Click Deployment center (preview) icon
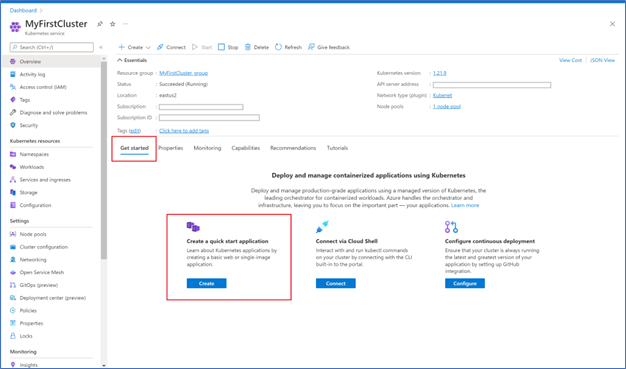The height and width of the screenshot is (369, 626). click(x=13, y=298)
